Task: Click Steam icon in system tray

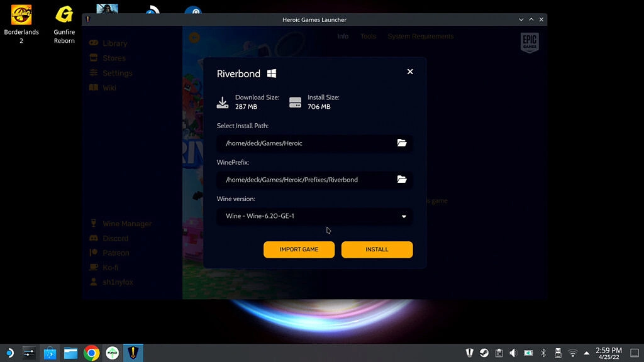Action: click(x=484, y=353)
